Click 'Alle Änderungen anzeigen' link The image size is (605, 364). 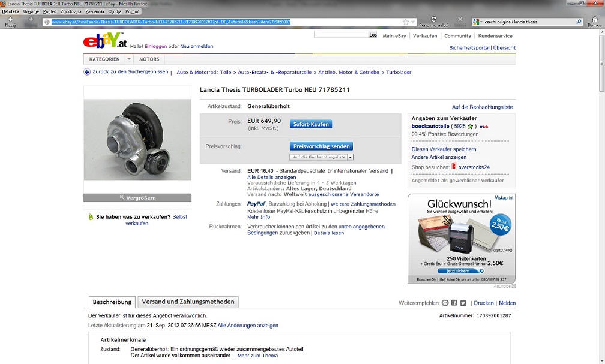[248, 326]
